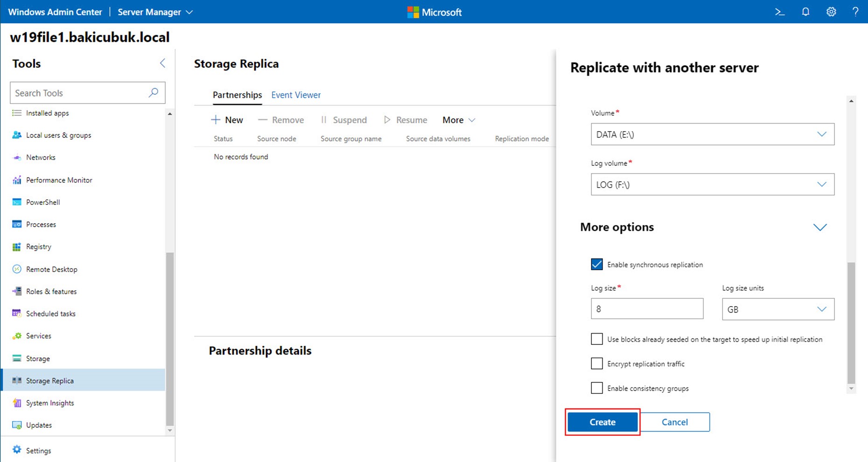
Task: Uncheck Enable synchronous replication
Action: 597,264
